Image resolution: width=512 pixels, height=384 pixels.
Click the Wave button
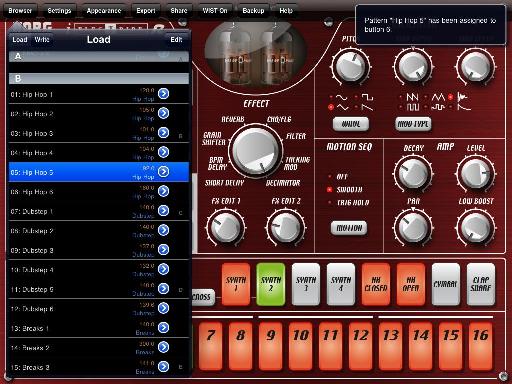pyautogui.click(x=351, y=124)
